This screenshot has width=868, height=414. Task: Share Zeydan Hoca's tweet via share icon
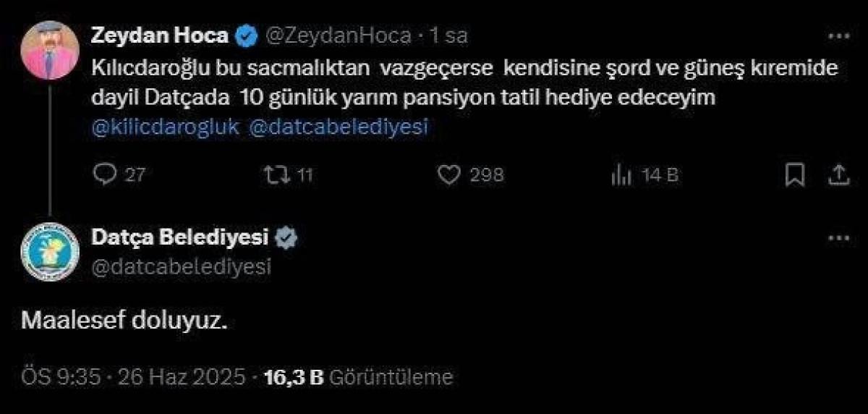(838, 174)
